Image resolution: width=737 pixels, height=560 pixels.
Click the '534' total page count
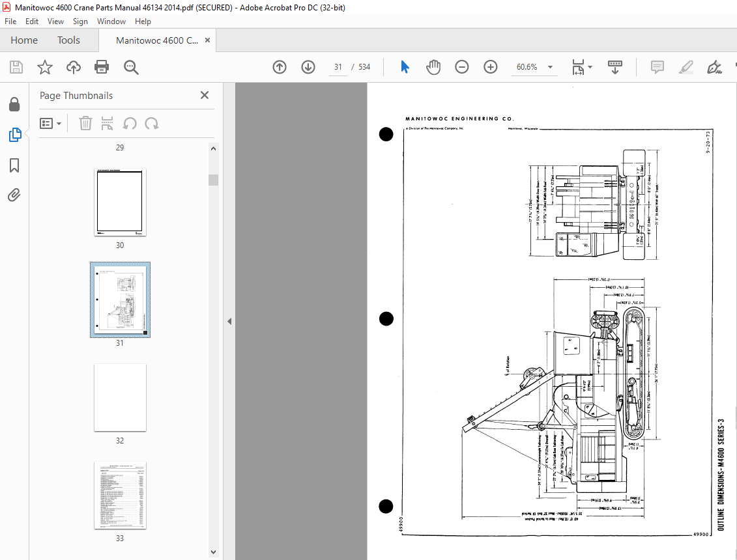point(364,67)
